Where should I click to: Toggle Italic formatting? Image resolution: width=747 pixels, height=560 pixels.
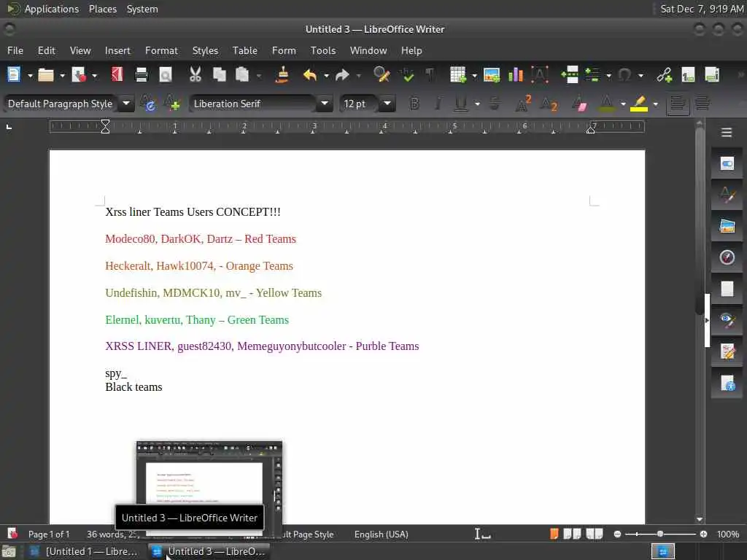pos(438,104)
